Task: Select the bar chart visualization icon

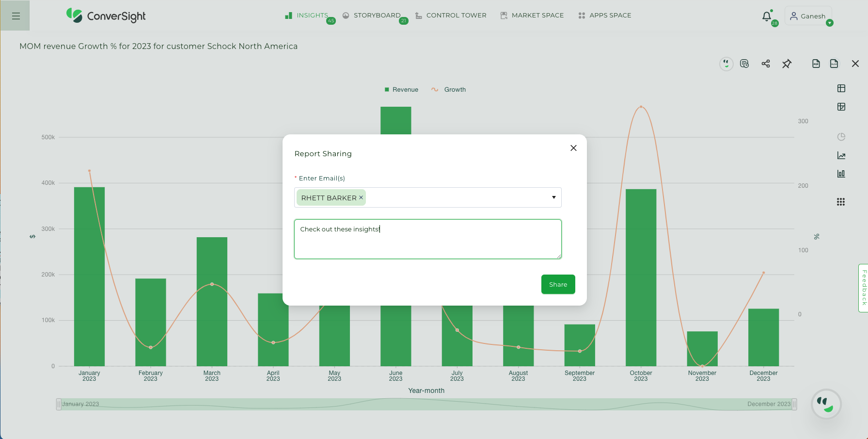Action: 841,174
